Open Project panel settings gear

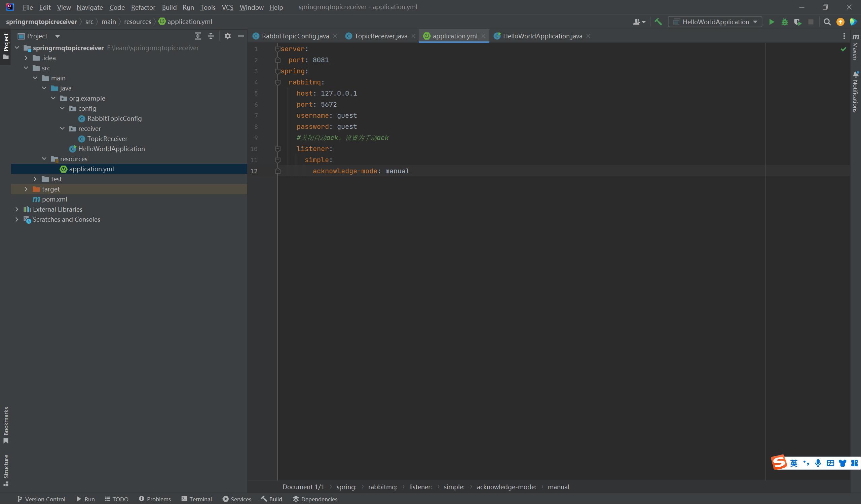228,36
